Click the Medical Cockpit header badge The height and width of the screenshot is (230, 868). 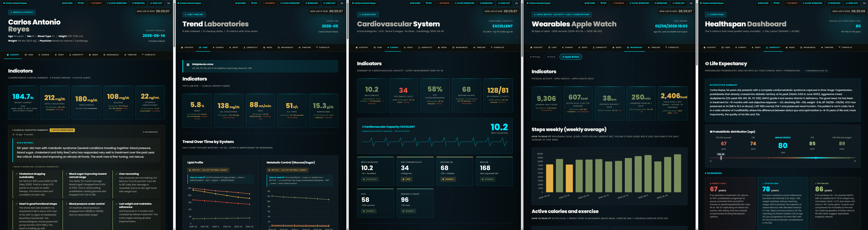[22, 12]
